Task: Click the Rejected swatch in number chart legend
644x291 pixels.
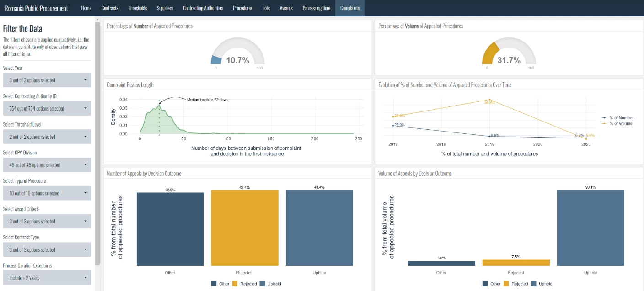Action: [235, 284]
